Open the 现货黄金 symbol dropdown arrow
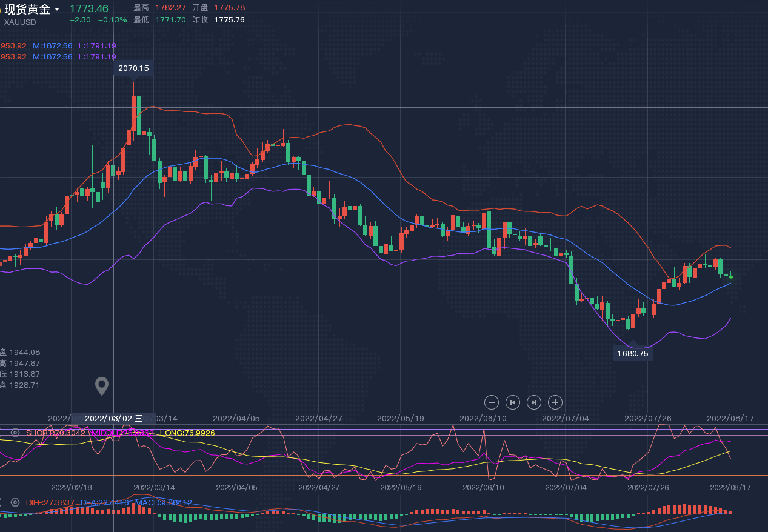Image resolution: width=768 pixels, height=532 pixels. pos(57,9)
